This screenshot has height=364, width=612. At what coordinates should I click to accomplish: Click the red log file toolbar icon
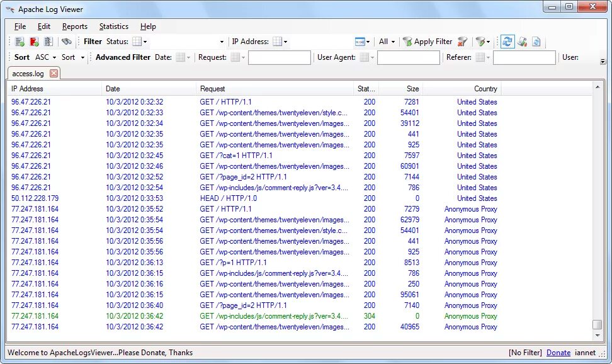tap(34, 42)
